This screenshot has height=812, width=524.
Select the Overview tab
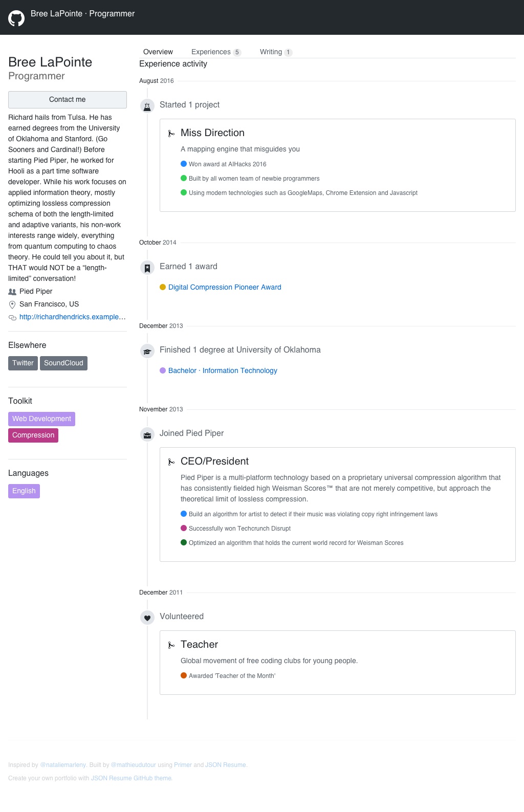point(158,52)
